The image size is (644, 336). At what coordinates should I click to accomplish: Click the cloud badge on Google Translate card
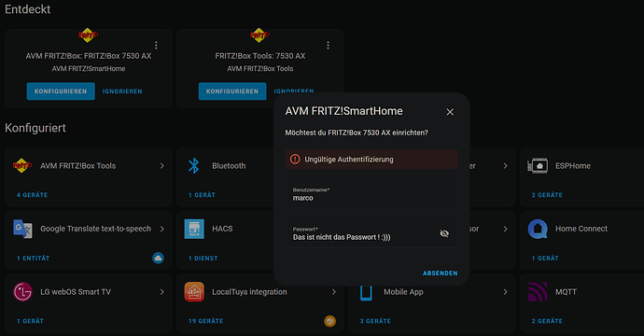(158, 258)
